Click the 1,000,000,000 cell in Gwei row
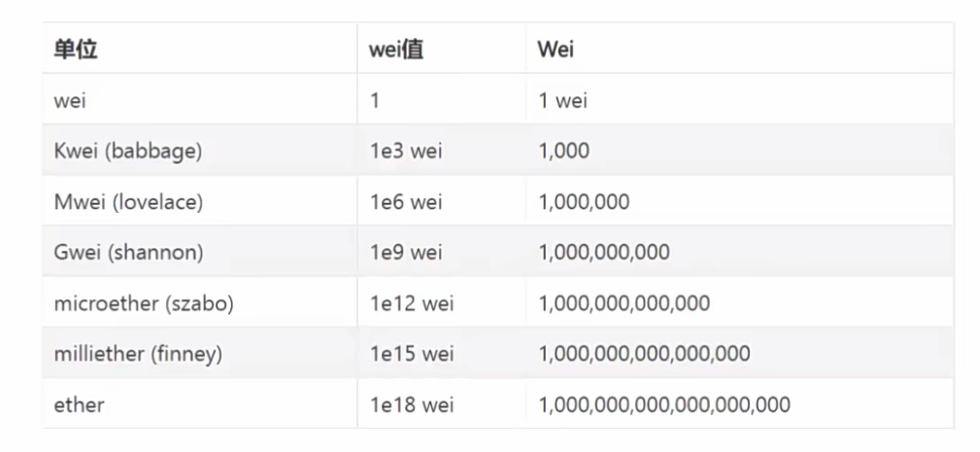 [x=604, y=253]
